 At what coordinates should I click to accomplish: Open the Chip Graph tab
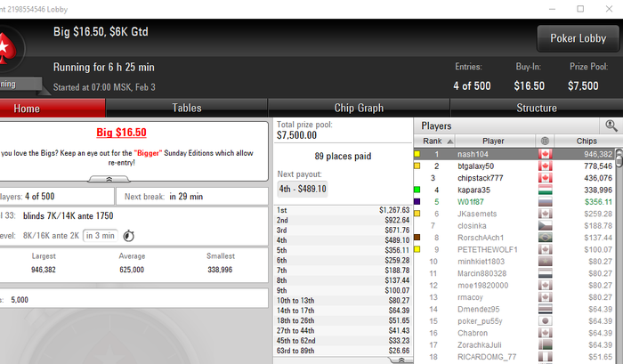(x=359, y=108)
